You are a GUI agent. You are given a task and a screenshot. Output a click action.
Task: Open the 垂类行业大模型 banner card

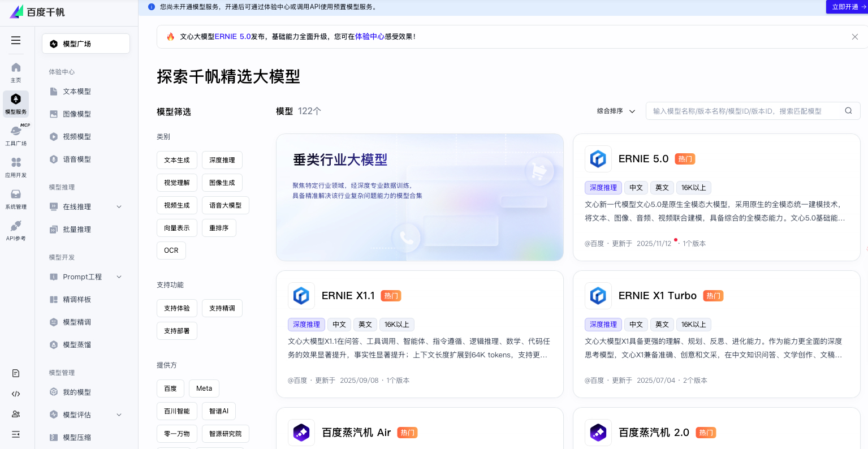click(x=420, y=197)
